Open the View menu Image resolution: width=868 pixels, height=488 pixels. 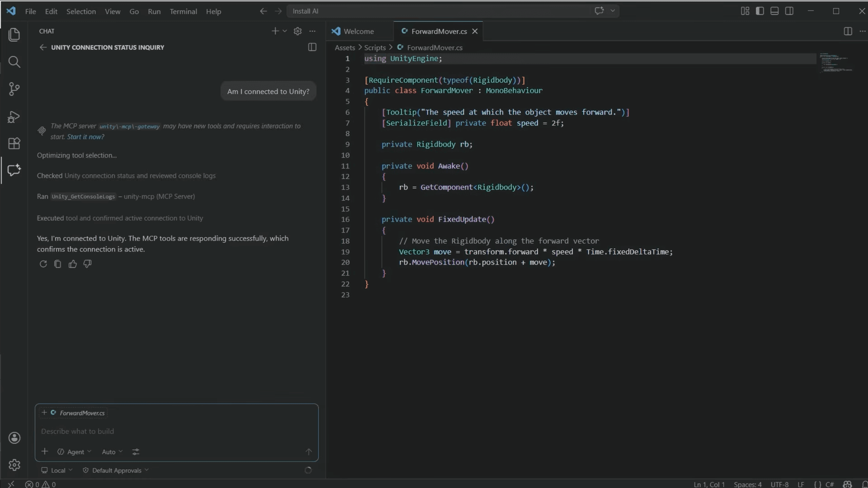pos(113,12)
